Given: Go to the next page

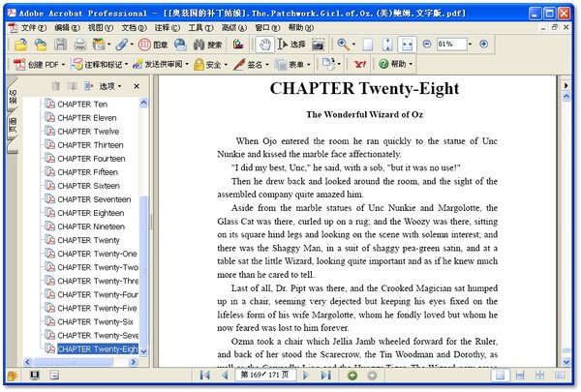Looking at the screenshot, I should click(306, 376).
